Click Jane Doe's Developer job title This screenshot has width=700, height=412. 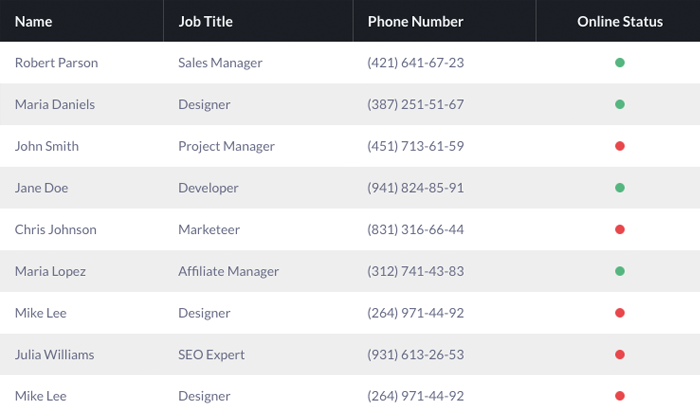(208, 188)
